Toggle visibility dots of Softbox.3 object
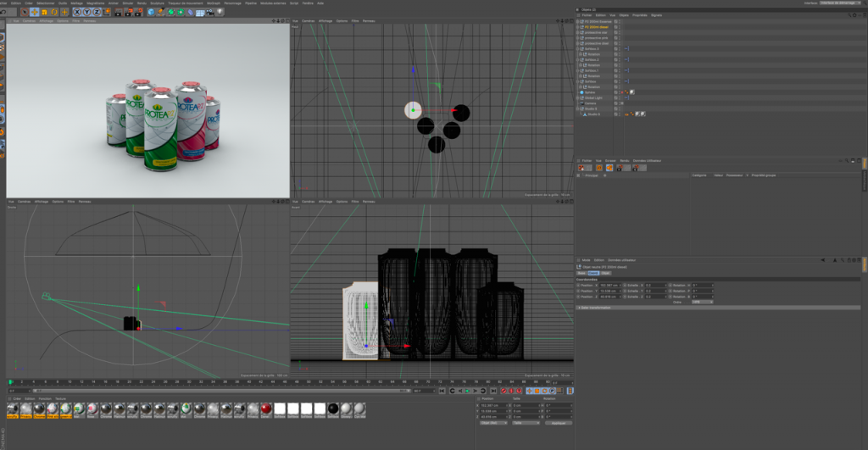Image resolution: width=868 pixels, height=450 pixels. pos(620,48)
